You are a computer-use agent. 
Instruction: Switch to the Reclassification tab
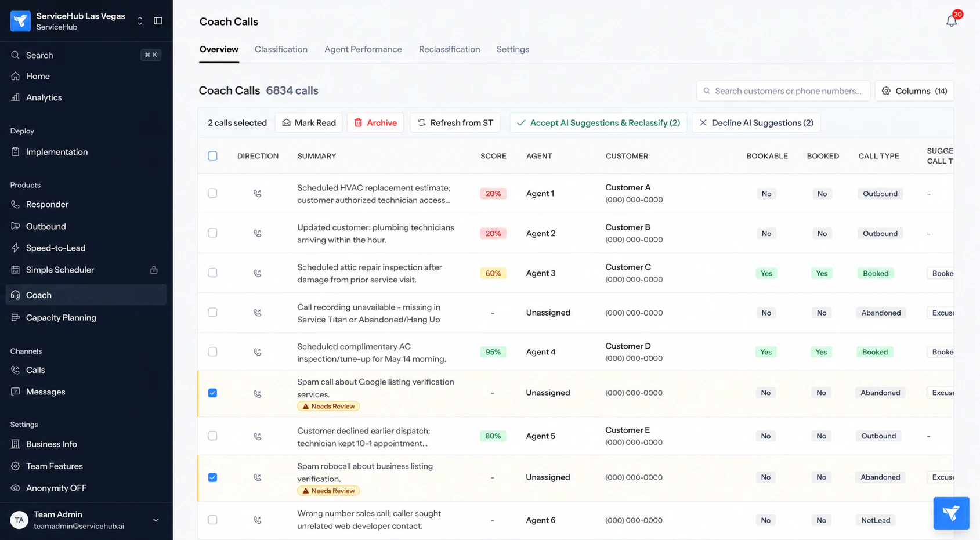coord(450,49)
